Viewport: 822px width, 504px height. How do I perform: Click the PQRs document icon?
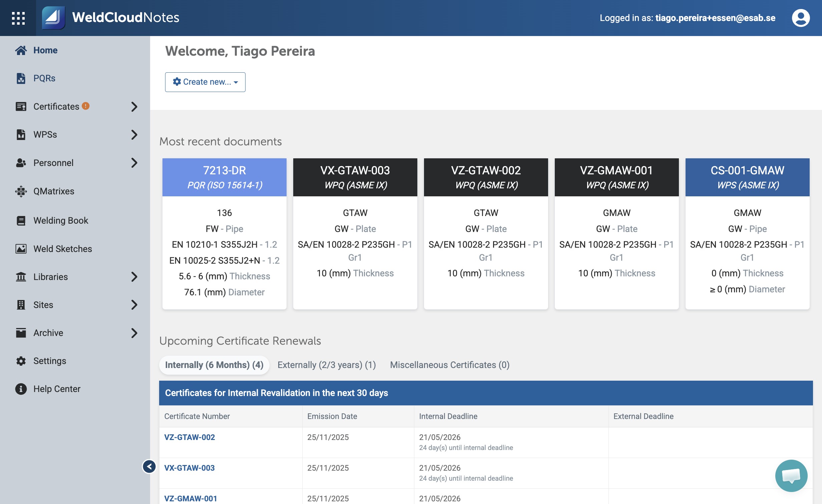pos(21,78)
